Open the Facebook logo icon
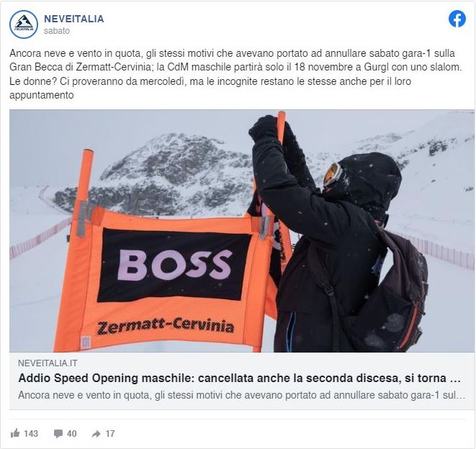476x449 pixels. point(457,19)
